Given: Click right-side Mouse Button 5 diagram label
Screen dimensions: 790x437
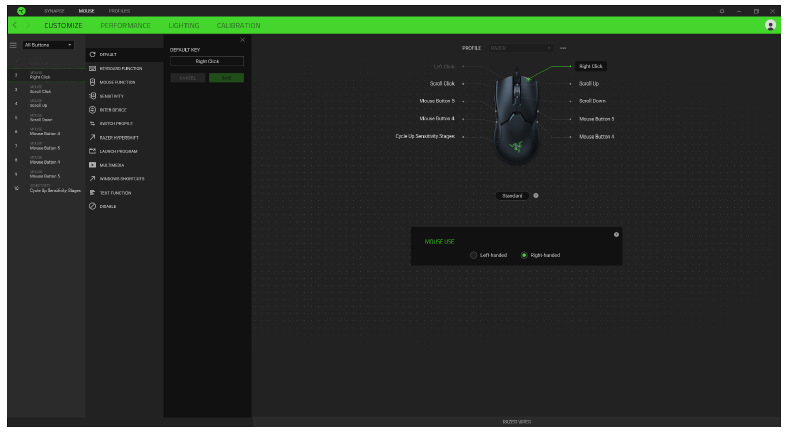Looking at the screenshot, I should (597, 119).
